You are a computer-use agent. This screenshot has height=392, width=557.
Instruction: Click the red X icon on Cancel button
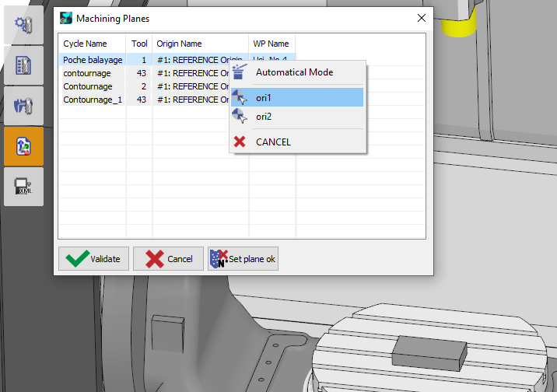coord(156,259)
